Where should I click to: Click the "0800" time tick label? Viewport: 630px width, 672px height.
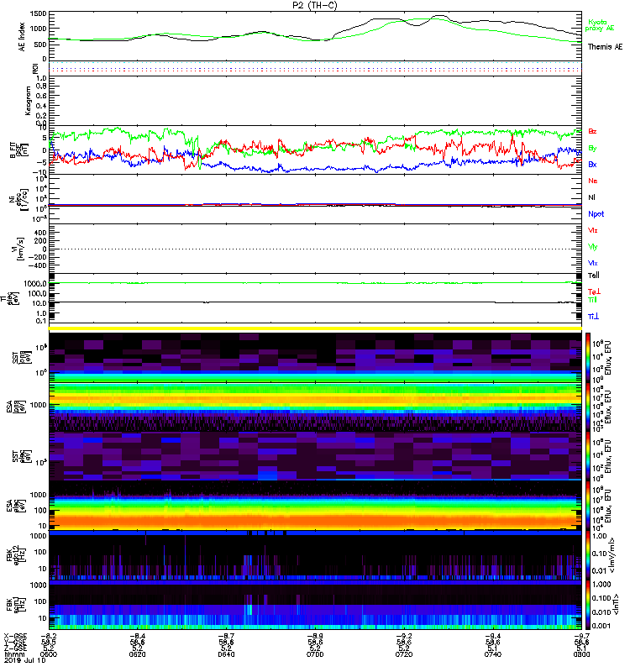(581, 654)
